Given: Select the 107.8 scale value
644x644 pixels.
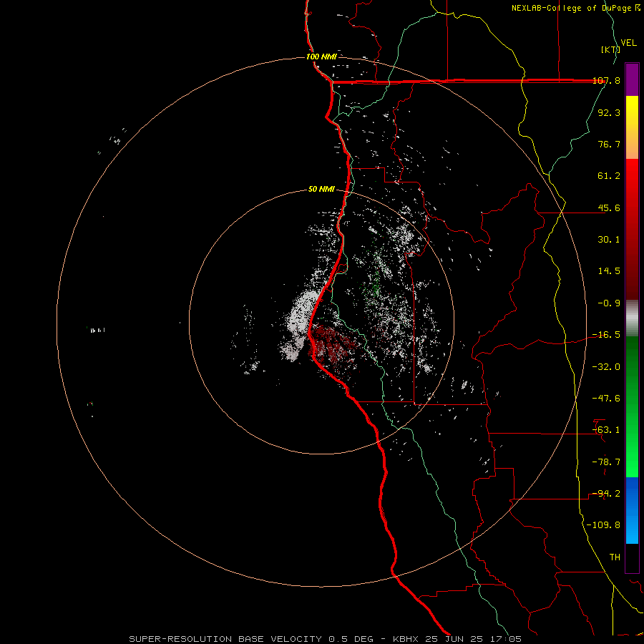Looking at the screenshot, I should 607,80.
